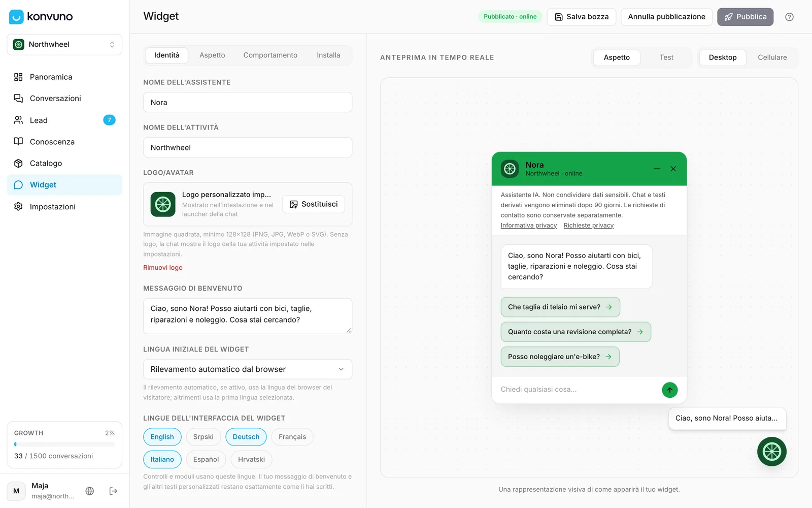
Task: Open Catalogo from the sidebar
Action: click(64, 164)
